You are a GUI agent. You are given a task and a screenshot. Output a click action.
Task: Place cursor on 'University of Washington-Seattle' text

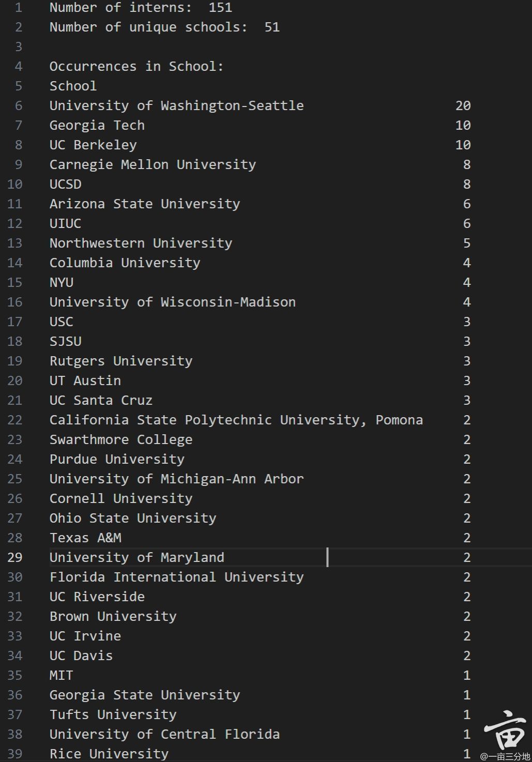pos(176,105)
